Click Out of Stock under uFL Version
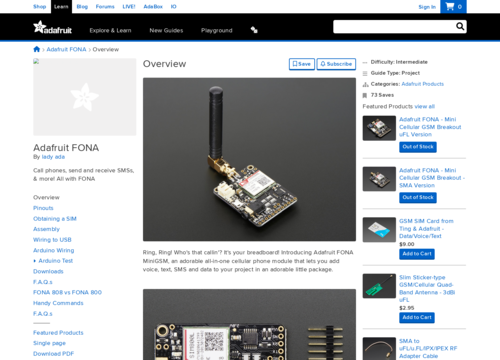The image size is (500, 360). pos(418,147)
